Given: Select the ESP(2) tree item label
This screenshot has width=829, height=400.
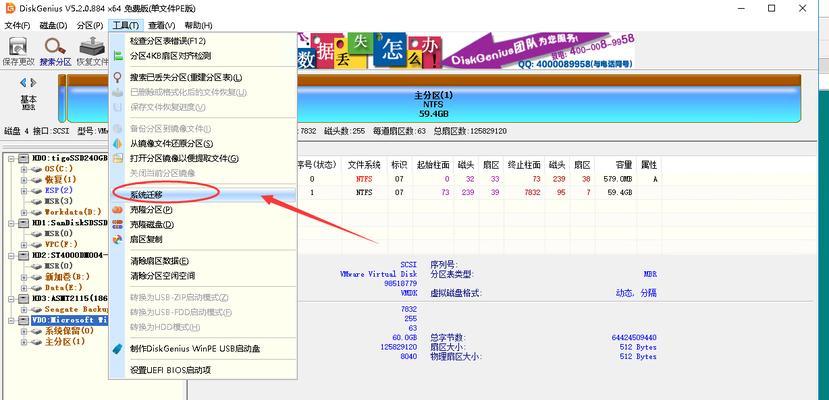Looking at the screenshot, I should (x=59, y=190).
